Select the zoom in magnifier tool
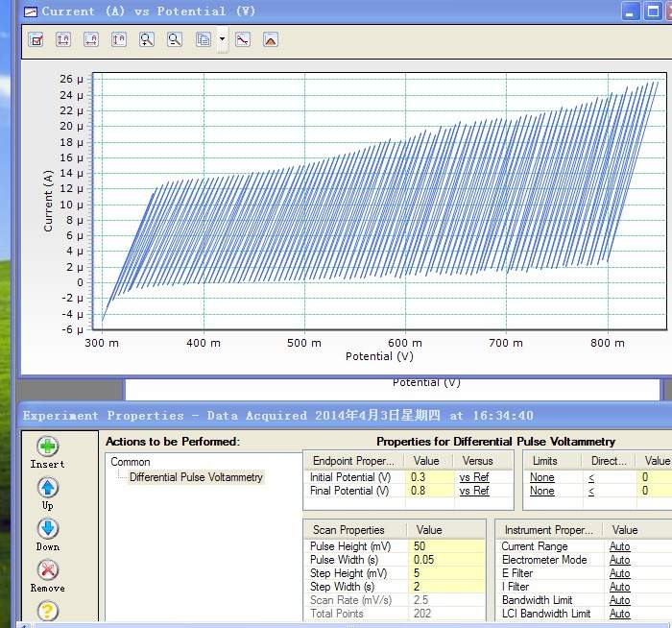This screenshot has width=672, height=628. (x=147, y=40)
